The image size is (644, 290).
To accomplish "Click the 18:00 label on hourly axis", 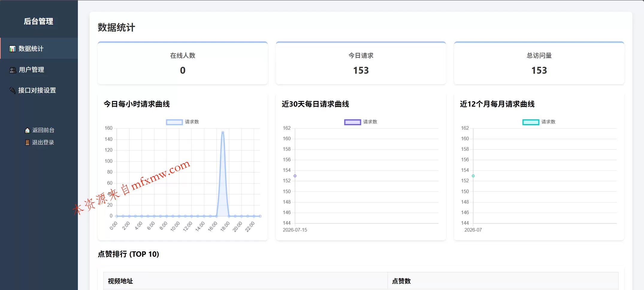I will coord(225,226).
